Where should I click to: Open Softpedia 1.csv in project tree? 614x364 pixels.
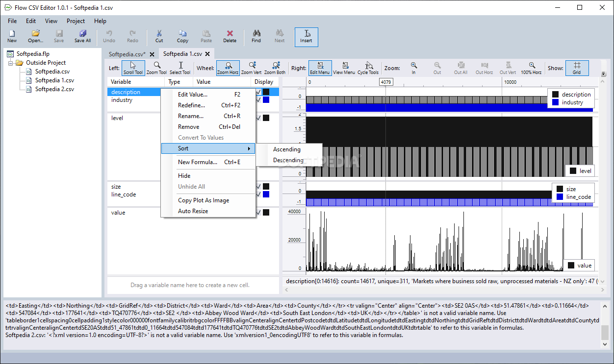pyautogui.click(x=54, y=80)
